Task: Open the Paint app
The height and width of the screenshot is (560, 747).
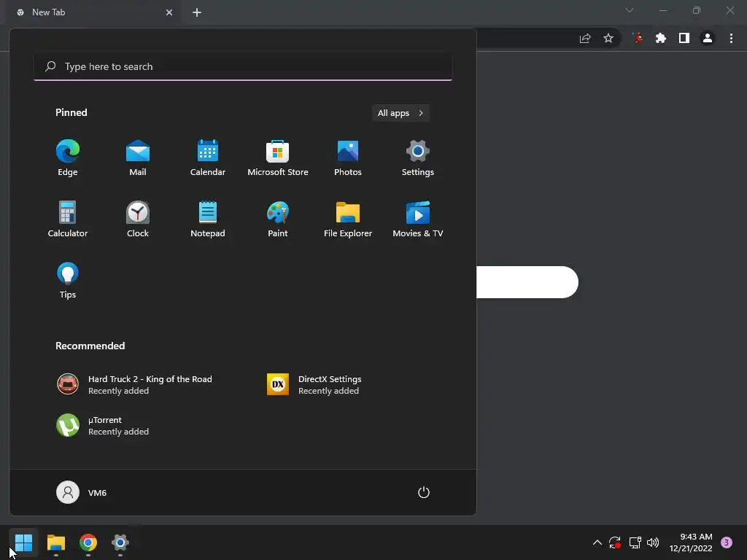Action: tap(278, 219)
